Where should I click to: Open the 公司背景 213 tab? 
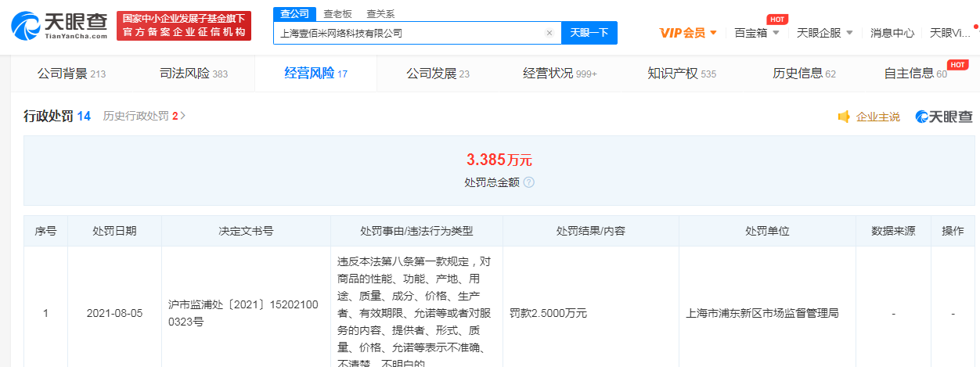click(71, 74)
